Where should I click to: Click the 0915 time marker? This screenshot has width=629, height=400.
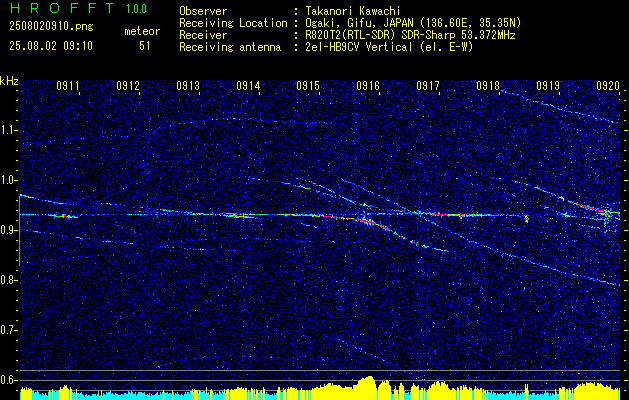[x=308, y=86]
